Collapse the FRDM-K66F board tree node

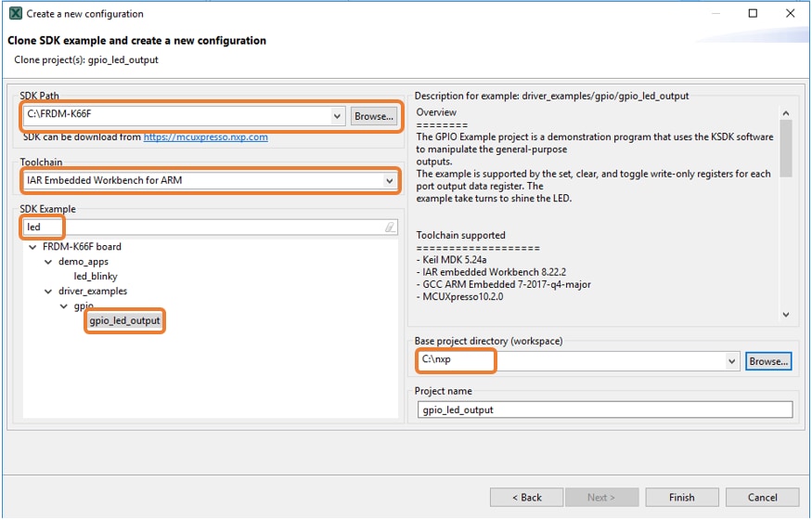(x=34, y=247)
